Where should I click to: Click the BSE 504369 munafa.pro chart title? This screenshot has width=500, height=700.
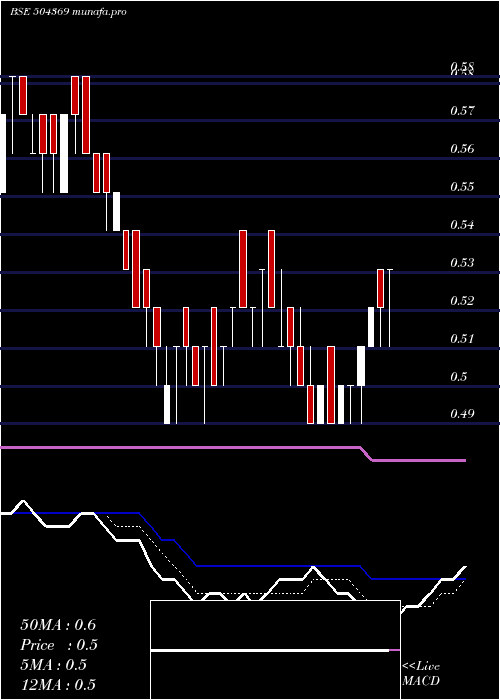pos(68,12)
